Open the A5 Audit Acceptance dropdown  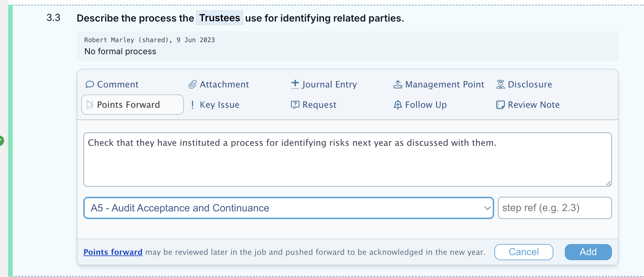tap(289, 208)
